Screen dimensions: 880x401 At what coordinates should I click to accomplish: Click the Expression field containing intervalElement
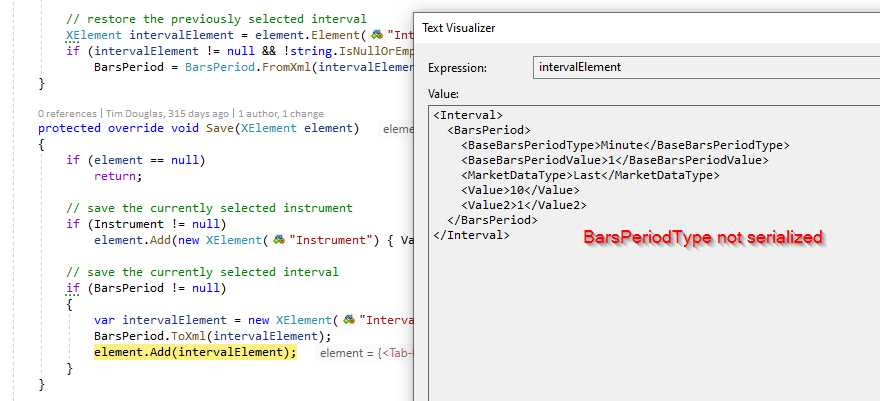click(x=706, y=67)
